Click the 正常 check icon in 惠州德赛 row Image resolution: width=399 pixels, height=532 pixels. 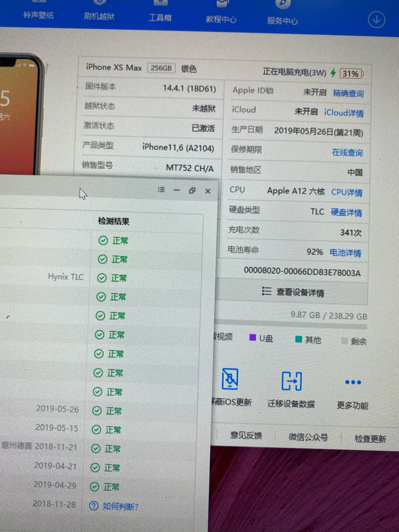96,449
